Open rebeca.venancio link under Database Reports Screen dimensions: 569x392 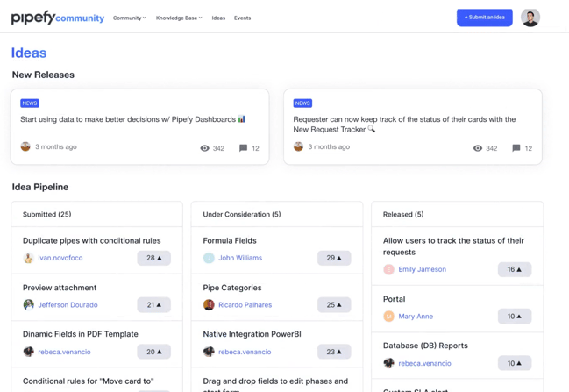tap(424, 363)
